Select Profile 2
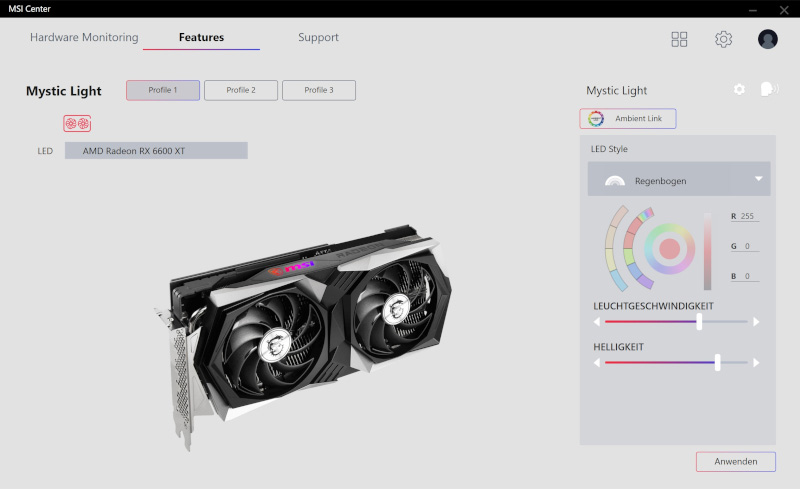 (x=241, y=90)
